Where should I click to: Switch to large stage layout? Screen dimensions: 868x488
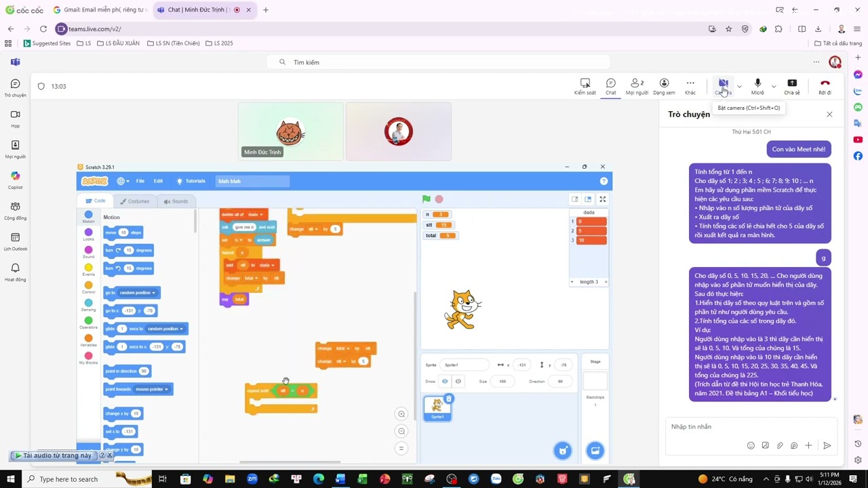pos(587,199)
